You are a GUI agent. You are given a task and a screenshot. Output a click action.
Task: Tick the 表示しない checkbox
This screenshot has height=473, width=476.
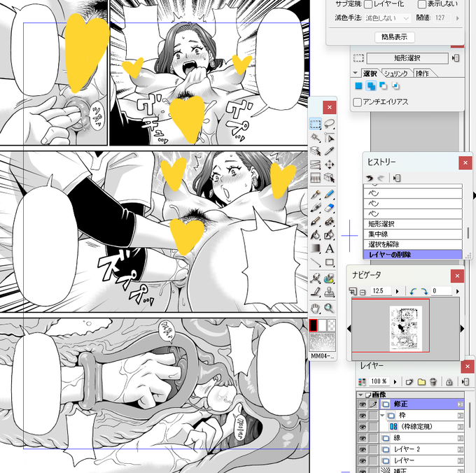[x=422, y=4]
